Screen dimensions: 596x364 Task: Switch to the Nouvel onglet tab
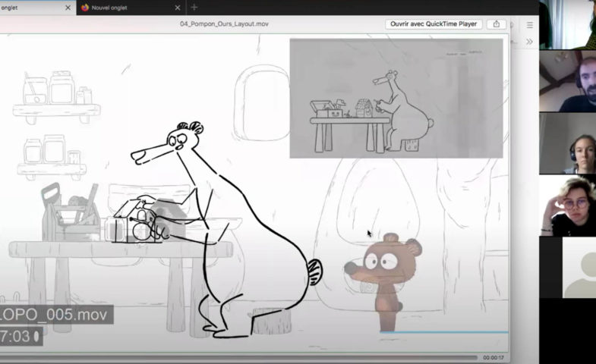coord(131,8)
